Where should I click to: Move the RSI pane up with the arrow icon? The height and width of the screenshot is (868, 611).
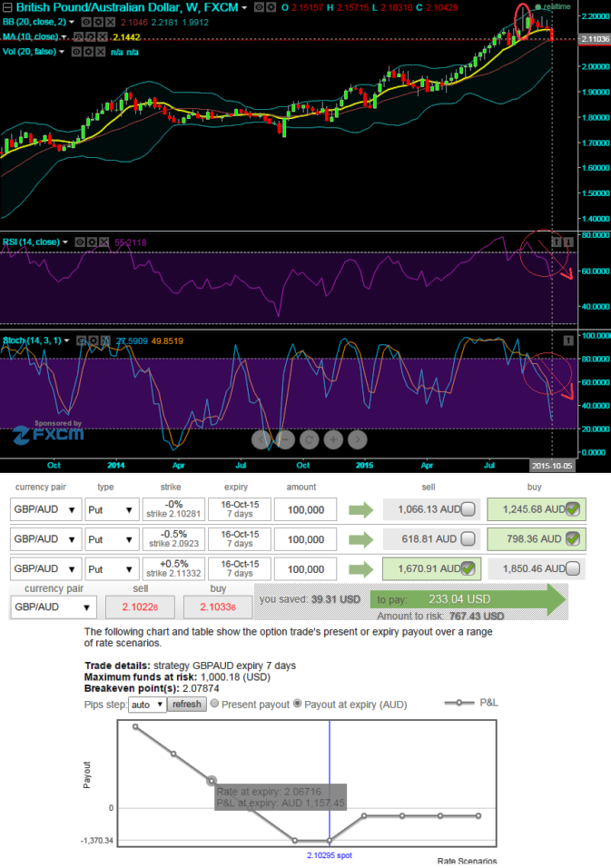pos(557,242)
